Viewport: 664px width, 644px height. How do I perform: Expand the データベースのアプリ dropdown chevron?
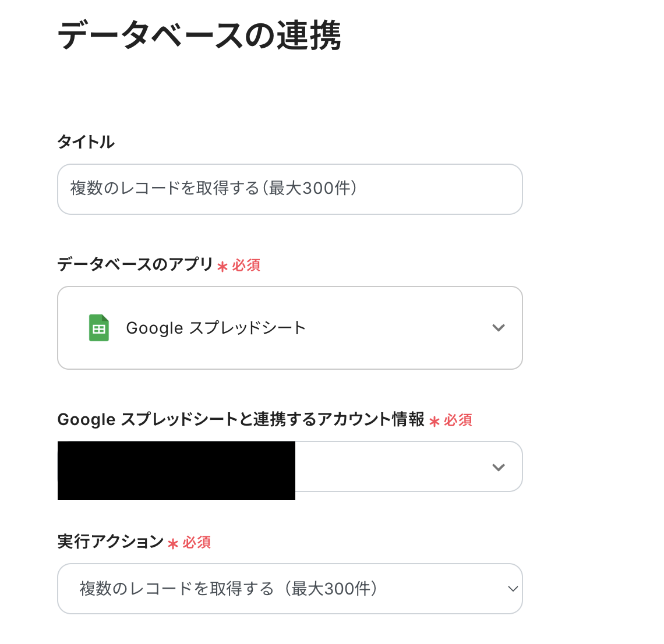point(498,328)
